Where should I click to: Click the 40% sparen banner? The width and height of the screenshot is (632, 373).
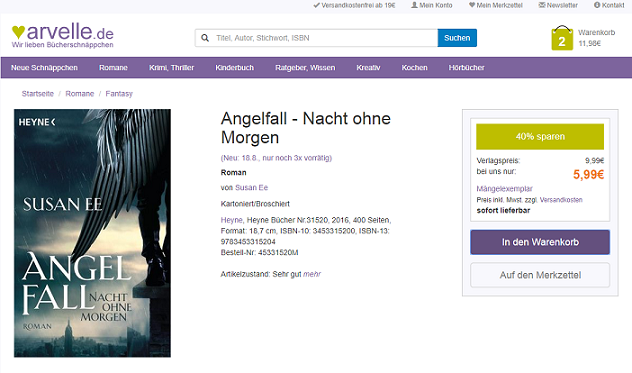point(540,137)
